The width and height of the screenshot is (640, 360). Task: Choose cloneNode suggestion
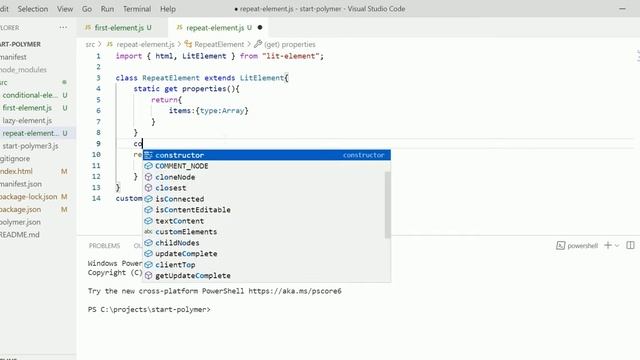coord(264,177)
